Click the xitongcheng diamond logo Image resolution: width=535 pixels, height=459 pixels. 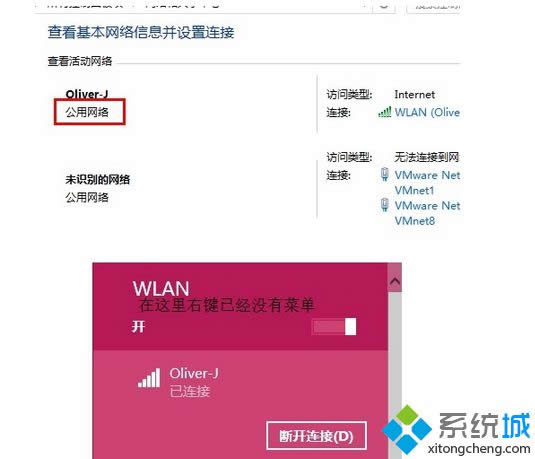pos(407,430)
